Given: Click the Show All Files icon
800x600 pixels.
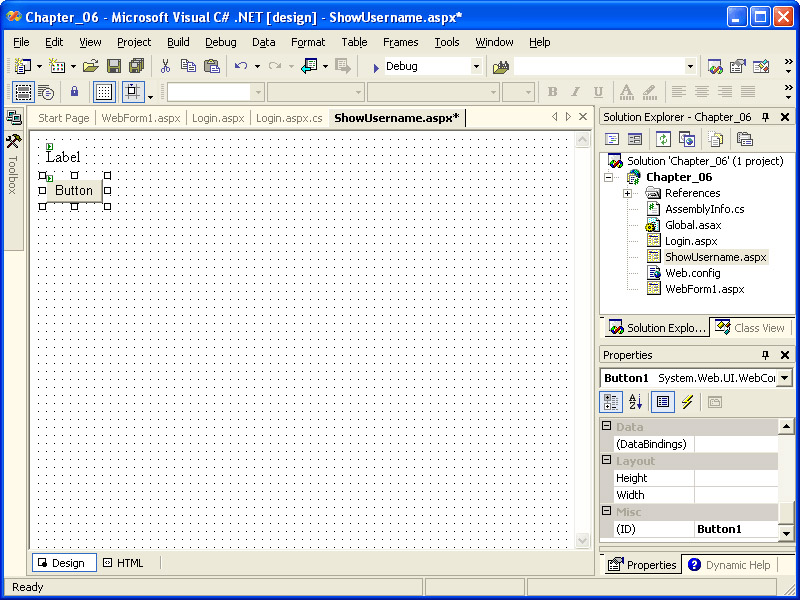Looking at the screenshot, I should [x=716, y=139].
